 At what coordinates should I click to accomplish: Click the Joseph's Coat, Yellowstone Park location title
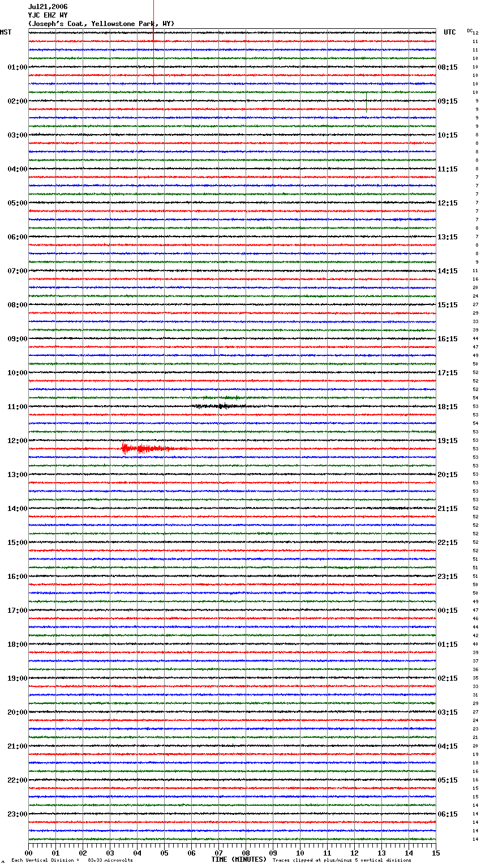point(101,24)
